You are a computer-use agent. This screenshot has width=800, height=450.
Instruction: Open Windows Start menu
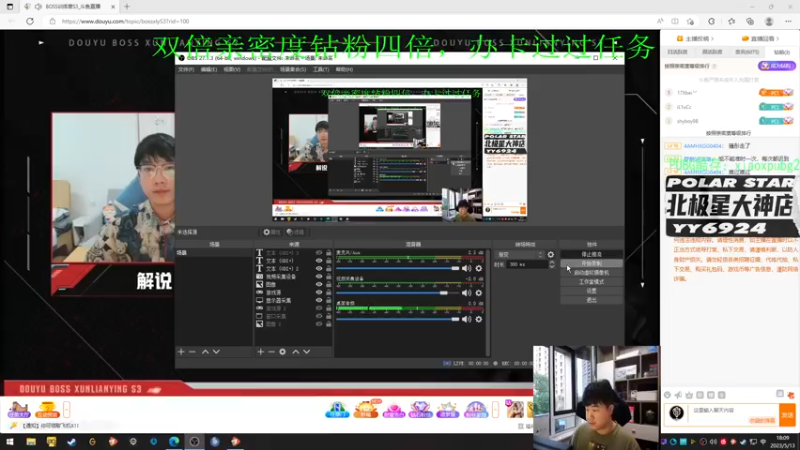click(10, 441)
